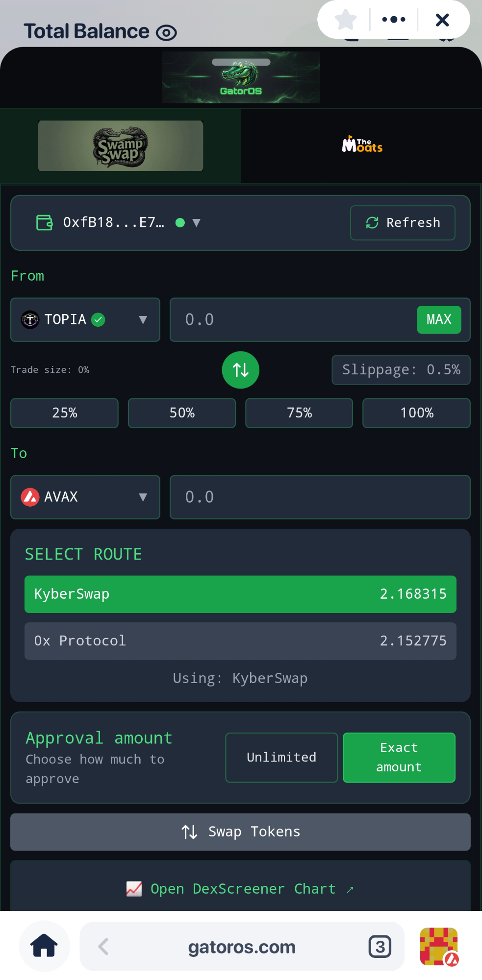Click the From amount input field
Screen dimensions: 482x980
tap(293, 320)
